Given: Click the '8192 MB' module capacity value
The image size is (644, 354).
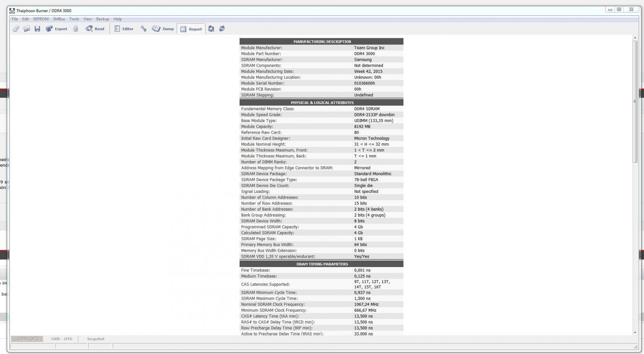Looking at the screenshot, I should coord(362,126).
